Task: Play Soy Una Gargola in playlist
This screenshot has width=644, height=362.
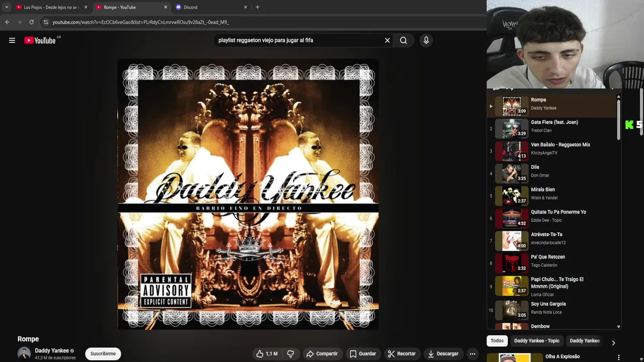Action: [552, 310]
